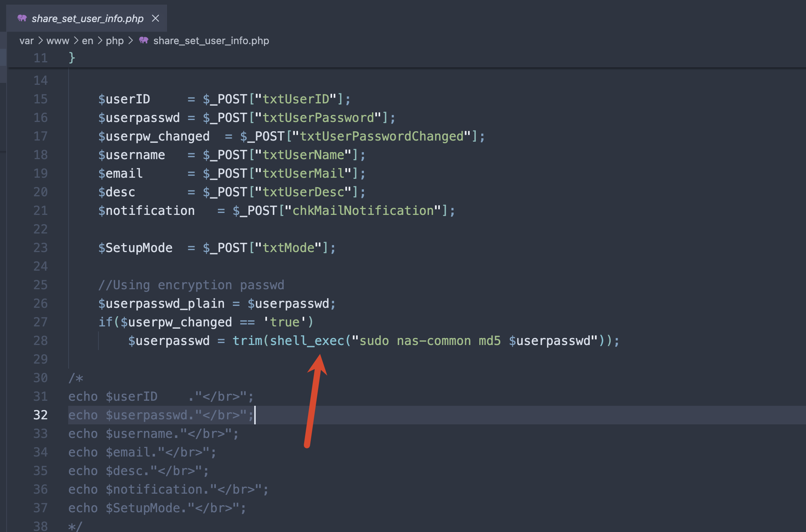
Task: Click the PHP file icon in the breadcrumb
Action: point(144,40)
